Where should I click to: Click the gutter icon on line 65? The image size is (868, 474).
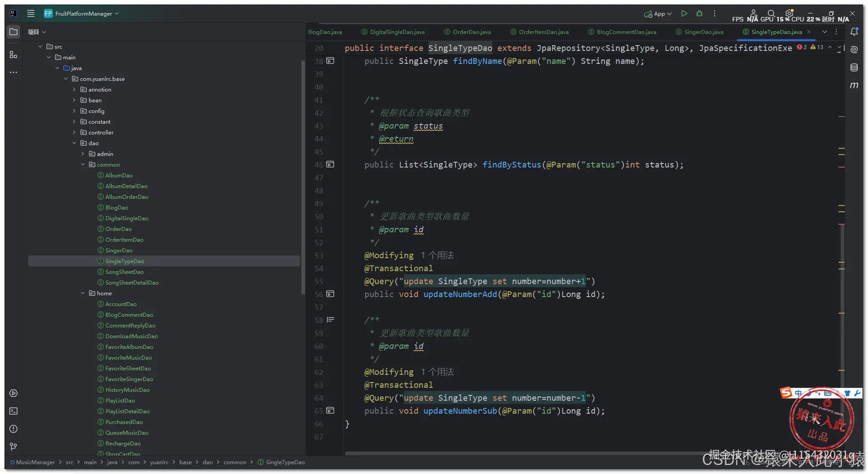(x=330, y=411)
